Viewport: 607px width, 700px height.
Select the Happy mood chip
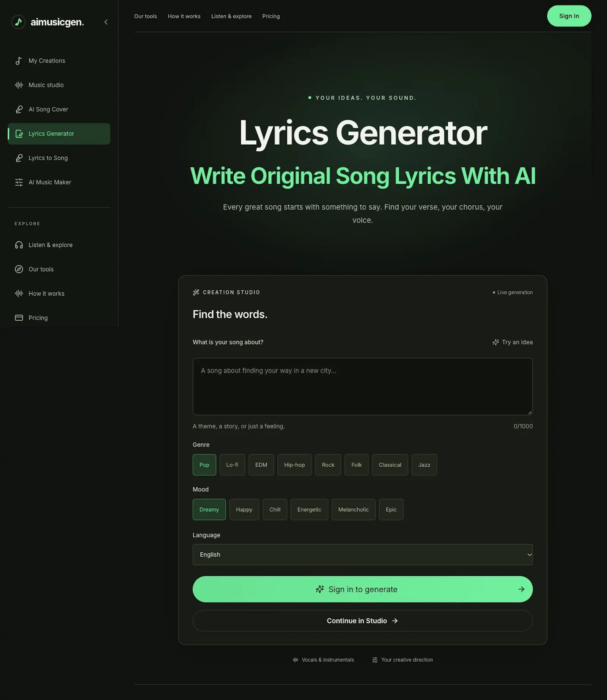pos(244,510)
